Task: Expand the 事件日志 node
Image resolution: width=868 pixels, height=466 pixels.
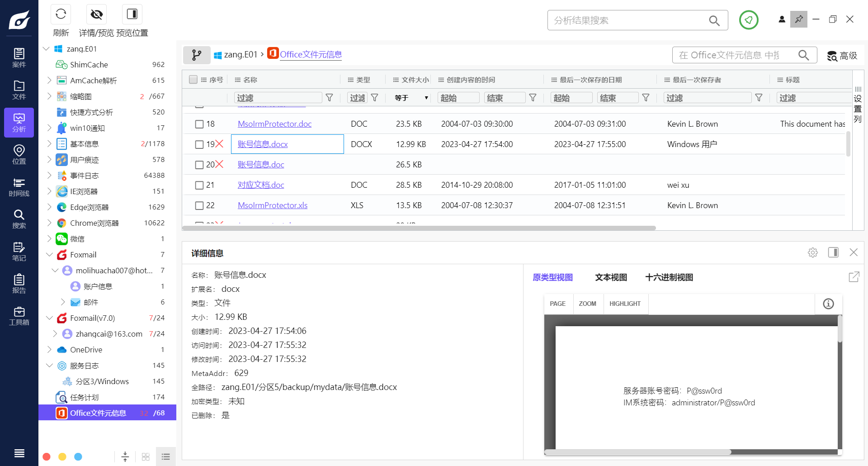Action: (49, 175)
